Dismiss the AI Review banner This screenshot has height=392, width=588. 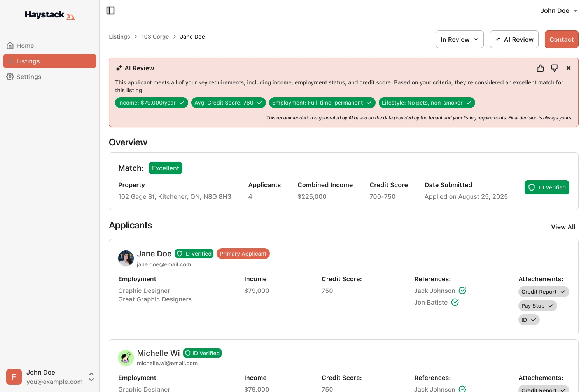569,68
